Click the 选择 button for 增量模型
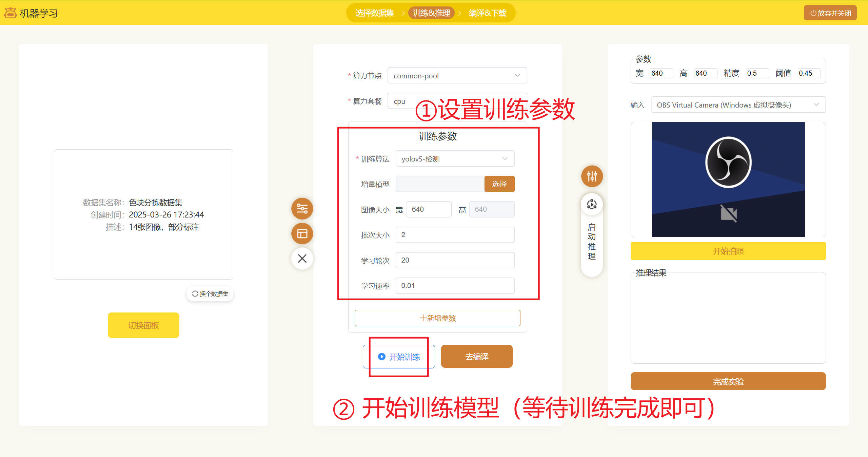This screenshot has width=868, height=457. pos(499,184)
